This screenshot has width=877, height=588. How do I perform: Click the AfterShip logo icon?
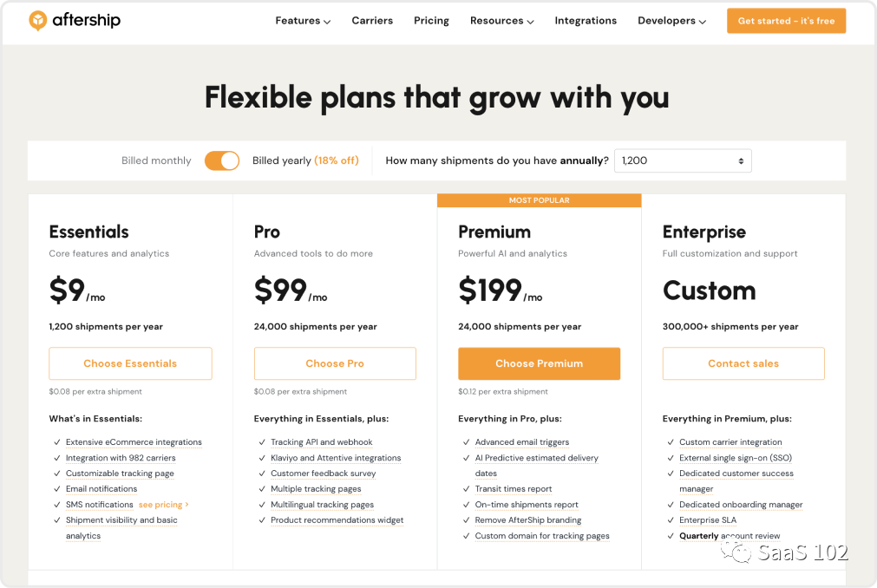pyautogui.click(x=38, y=21)
